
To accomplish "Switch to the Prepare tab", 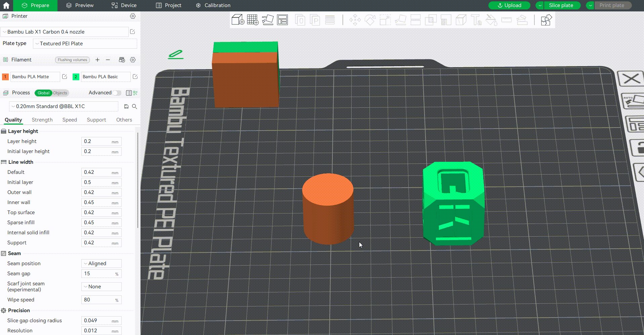I will [x=35, y=5].
